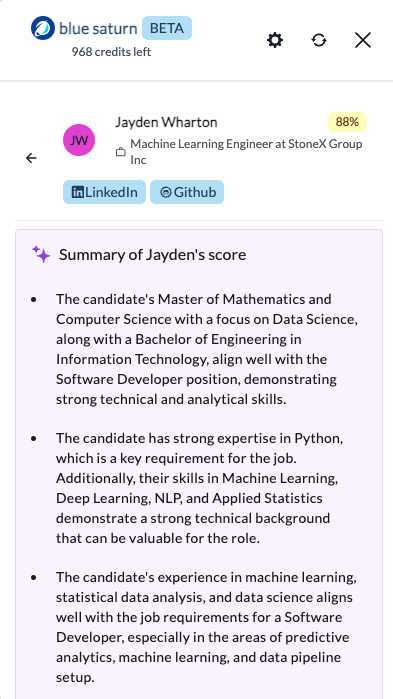Click the 968 credits left text
This screenshot has width=393, height=699.
[x=111, y=52]
